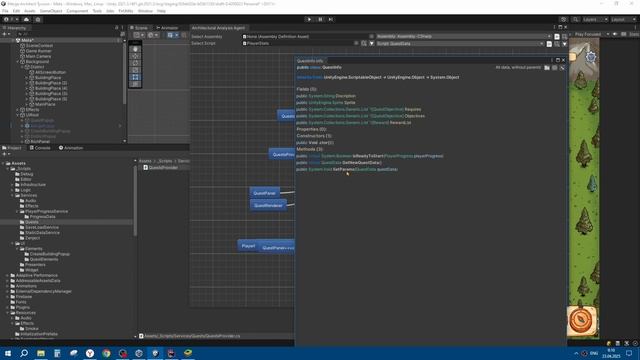The width and height of the screenshot is (640, 360).
Task: Select the Quests folder in Project
Action: coord(32,222)
